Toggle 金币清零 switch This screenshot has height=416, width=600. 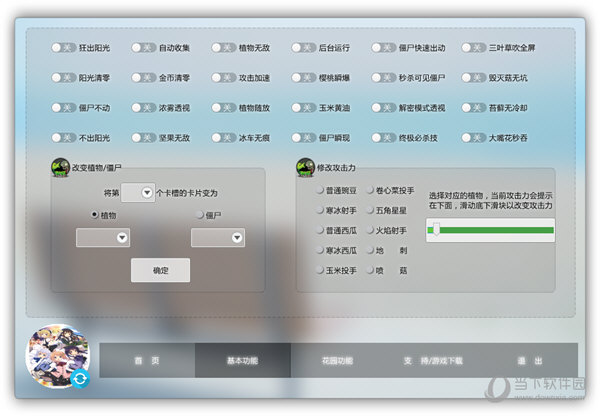click(x=144, y=78)
